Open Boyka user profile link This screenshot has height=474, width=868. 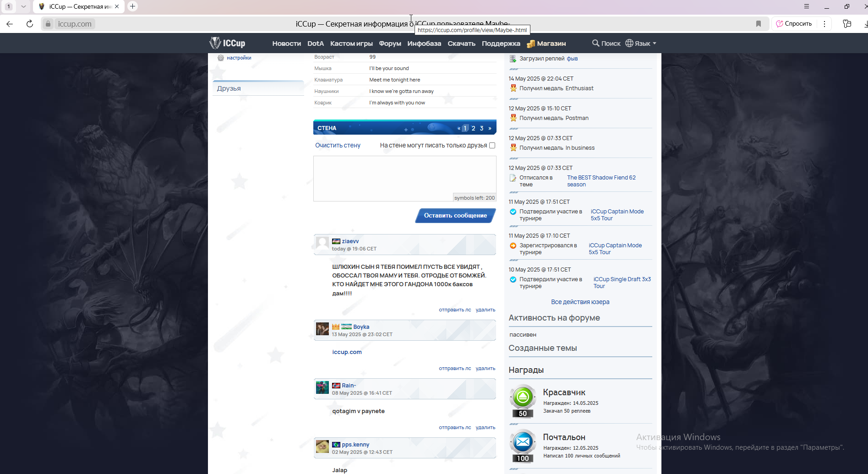tap(361, 327)
